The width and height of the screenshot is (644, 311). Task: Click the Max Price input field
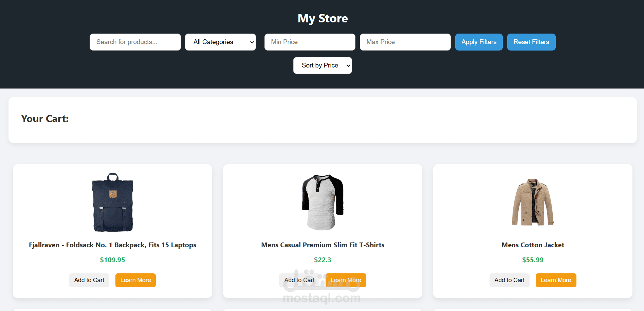pos(405,42)
